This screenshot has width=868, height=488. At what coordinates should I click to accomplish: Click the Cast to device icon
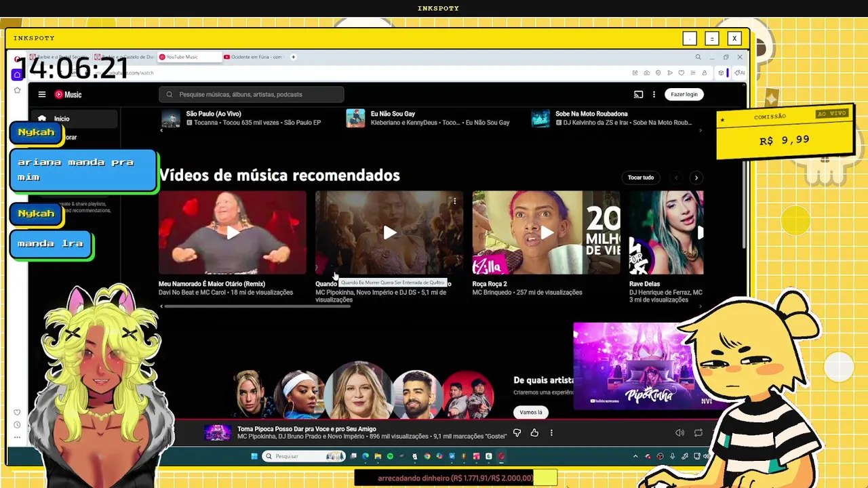click(638, 94)
